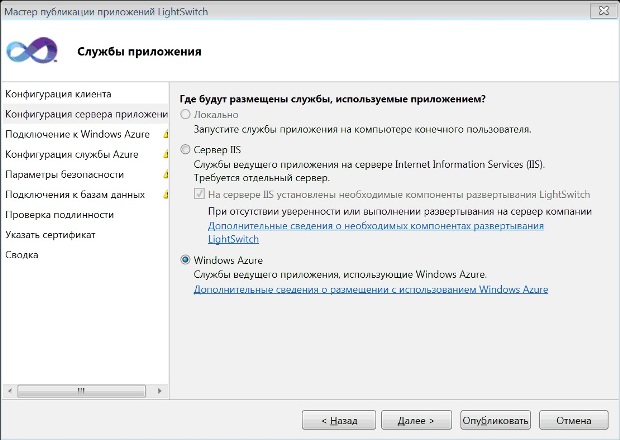The height and width of the screenshot is (440, 620).
Task: Open the Конфигурация клиента step
Action: (x=58, y=94)
